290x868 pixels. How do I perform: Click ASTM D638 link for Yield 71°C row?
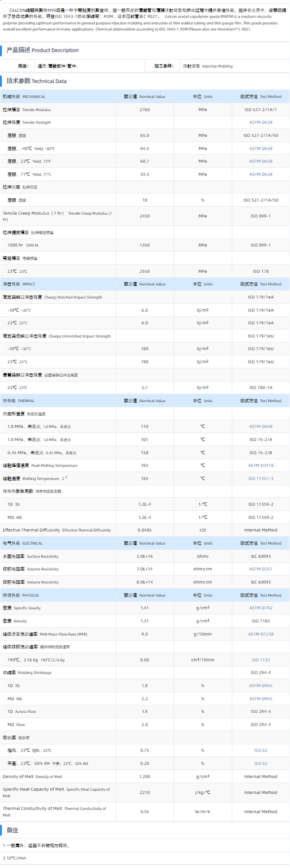point(261,174)
